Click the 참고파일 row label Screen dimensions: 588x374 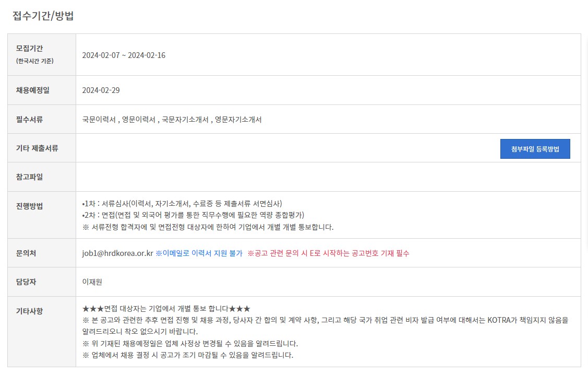[x=29, y=177]
